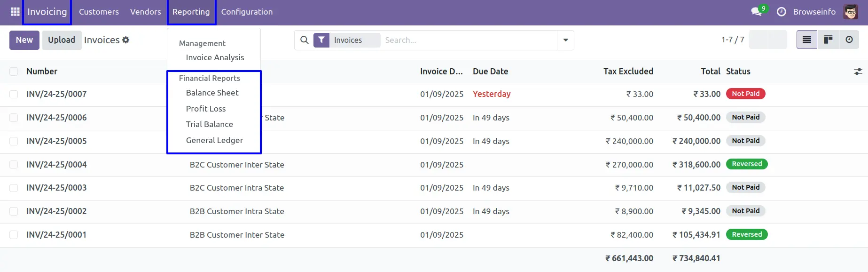The height and width of the screenshot is (272, 868).
Task: Open the discuss messages chat icon
Action: pos(756,12)
